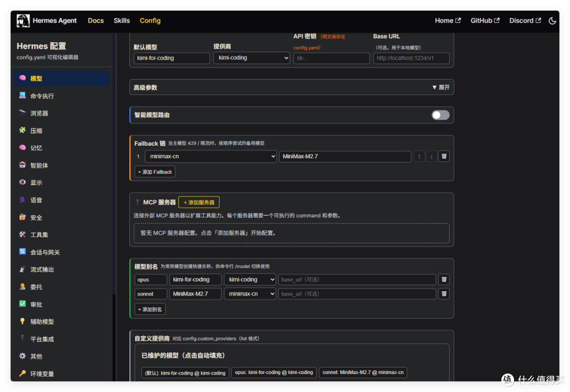Open the sonnet alias minimax-cn dropdown

[250, 293]
